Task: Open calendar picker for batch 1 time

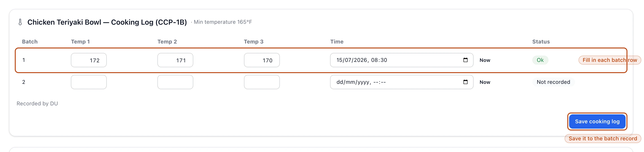Action: [465, 60]
